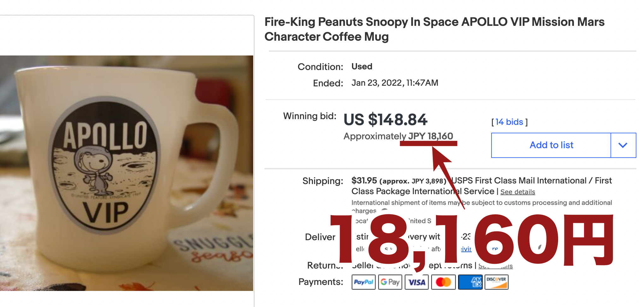Screen dimensions: 644x307
Task: Click the $31.95 shipping cost
Action: point(364,181)
